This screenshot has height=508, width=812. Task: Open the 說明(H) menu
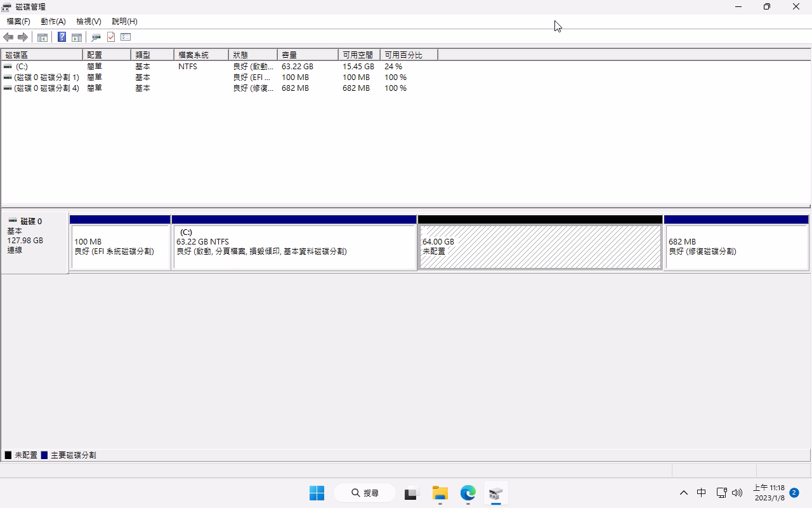pos(124,22)
